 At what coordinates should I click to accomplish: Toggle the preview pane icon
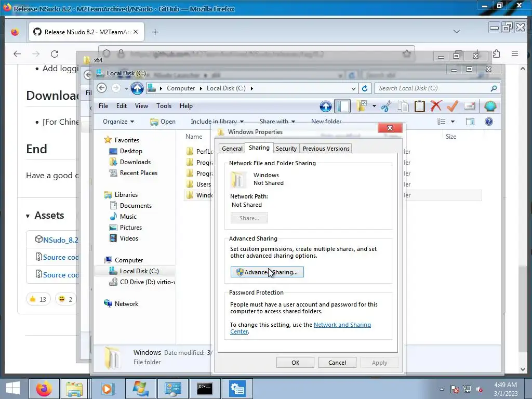pyautogui.click(x=470, y=122)
